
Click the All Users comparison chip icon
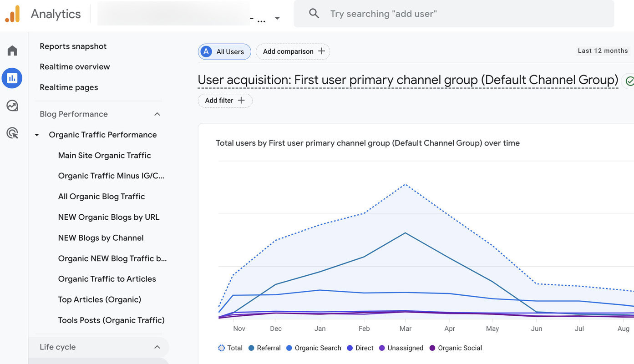(206, 51)
